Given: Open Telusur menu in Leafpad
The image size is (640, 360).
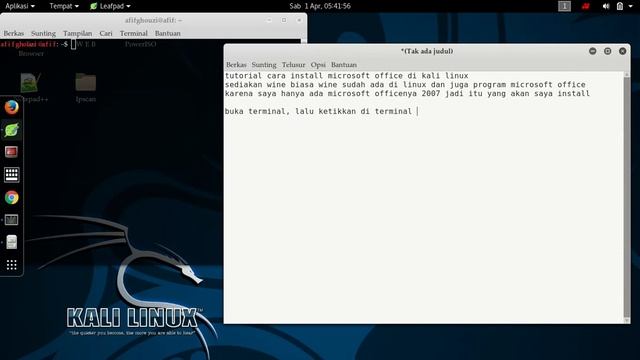Looking at the screenshot, I should 293,64.
